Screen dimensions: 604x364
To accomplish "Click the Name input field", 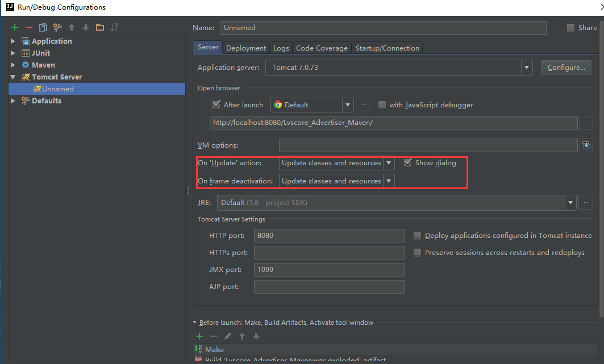I will [384, 28].
